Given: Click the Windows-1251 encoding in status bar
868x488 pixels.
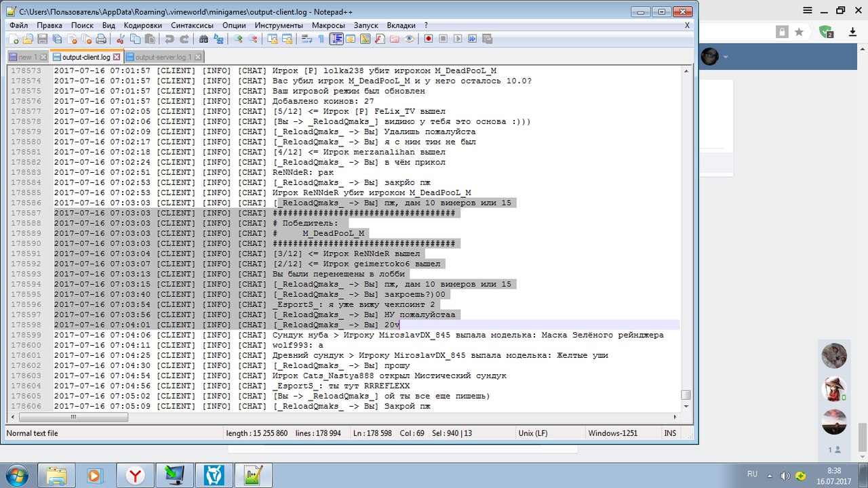Looking at the screenshot, I should point(612,433).
